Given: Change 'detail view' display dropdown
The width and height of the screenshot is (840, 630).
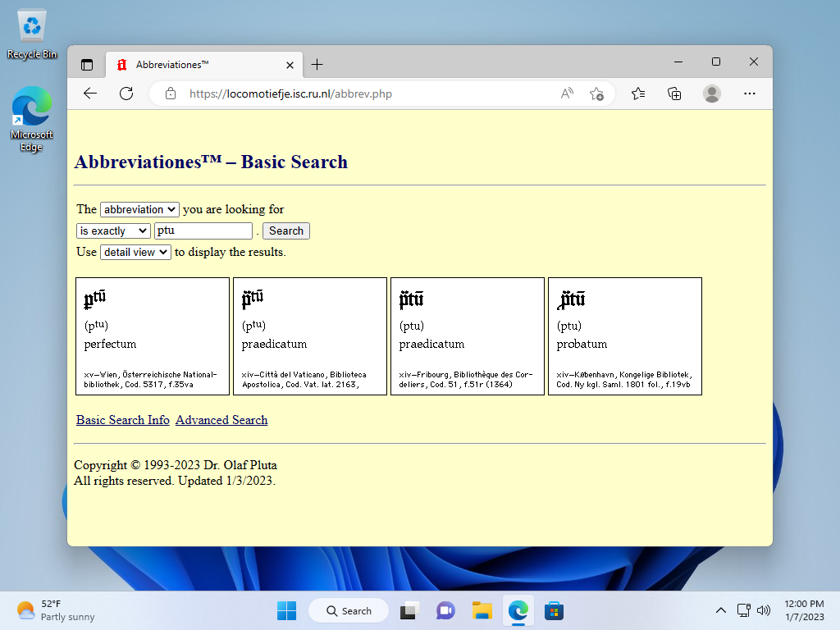Looking at the screenshot, I should (x=135, y=252).
